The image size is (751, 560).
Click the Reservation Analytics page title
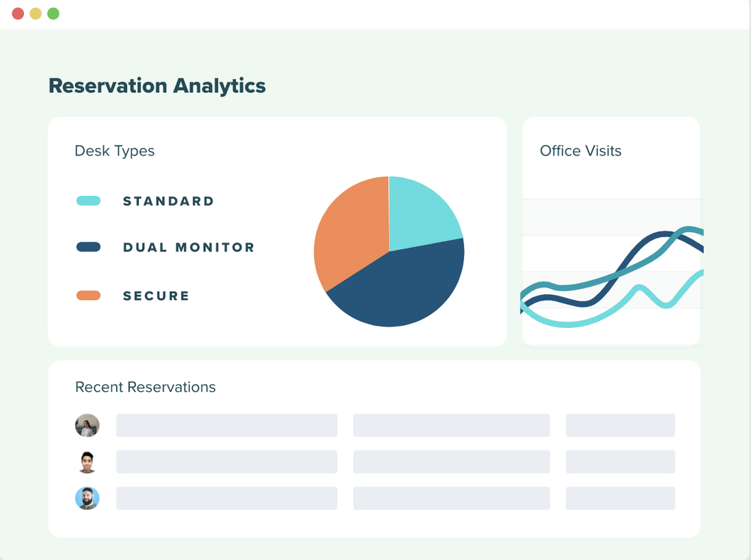(x=157, y=86)
